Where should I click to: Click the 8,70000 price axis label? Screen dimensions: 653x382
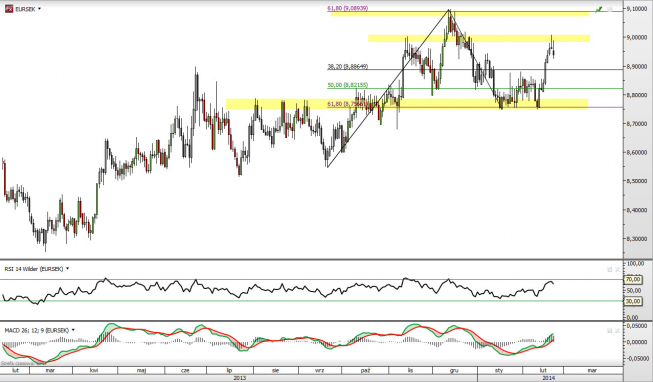pyautogui.click(x=637, y=124)
